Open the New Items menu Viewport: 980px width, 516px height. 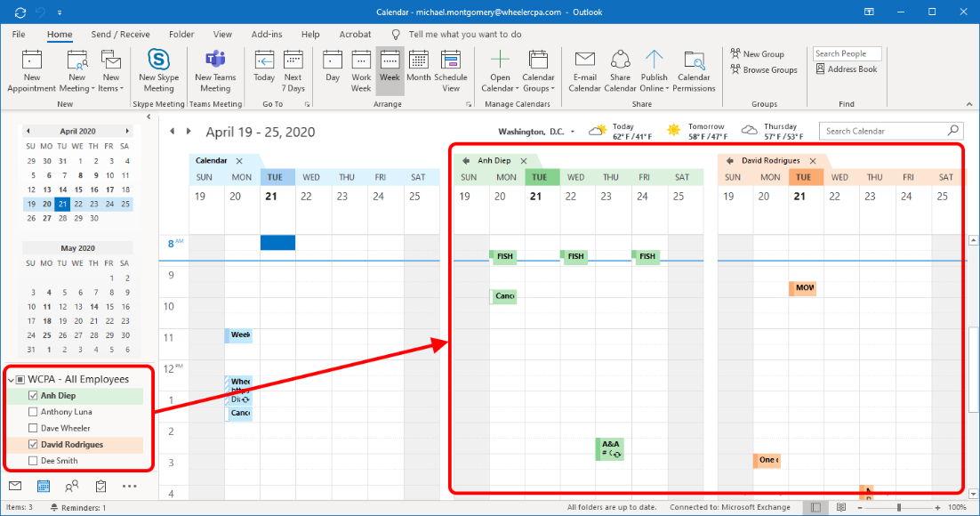111,71
